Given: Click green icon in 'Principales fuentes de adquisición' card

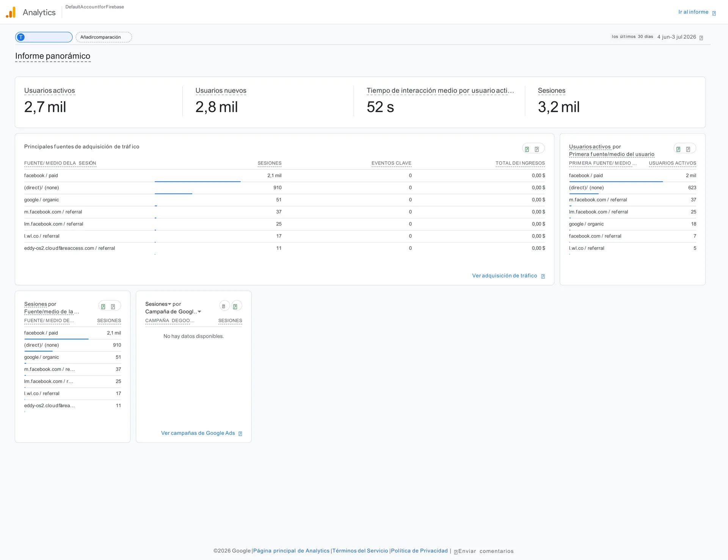Looking at the screenshot, I should [x=527, y=149].
